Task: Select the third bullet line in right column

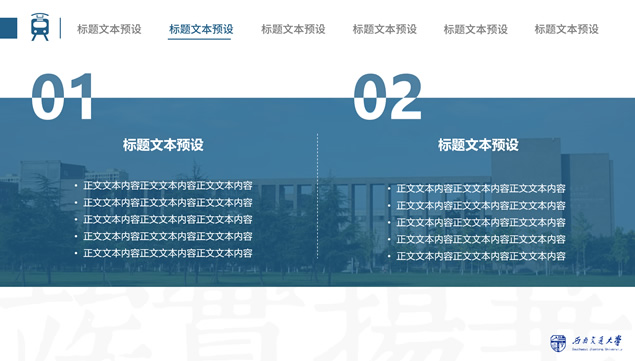Action: [x=481, y=222]
